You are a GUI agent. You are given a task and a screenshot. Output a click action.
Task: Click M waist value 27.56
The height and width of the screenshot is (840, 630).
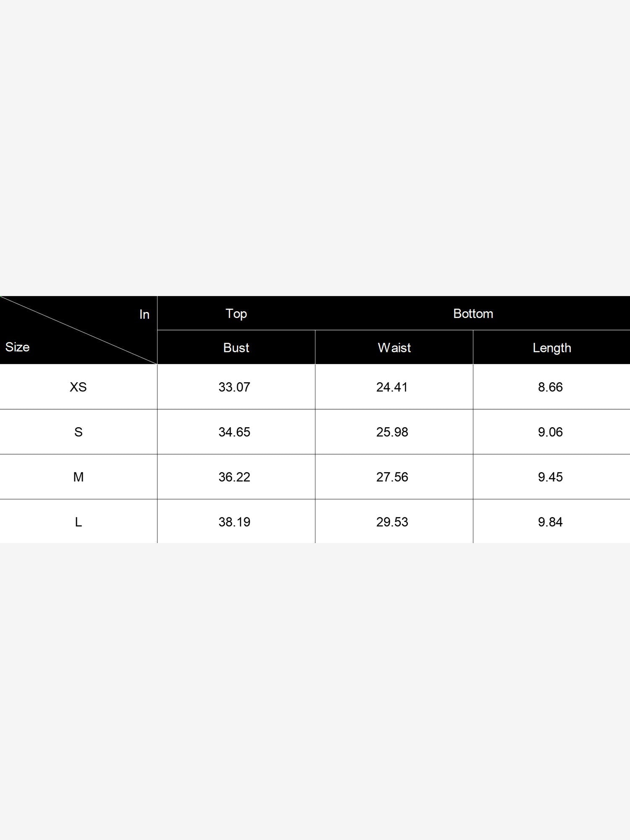pyautogui.click(x=392, y=477)
